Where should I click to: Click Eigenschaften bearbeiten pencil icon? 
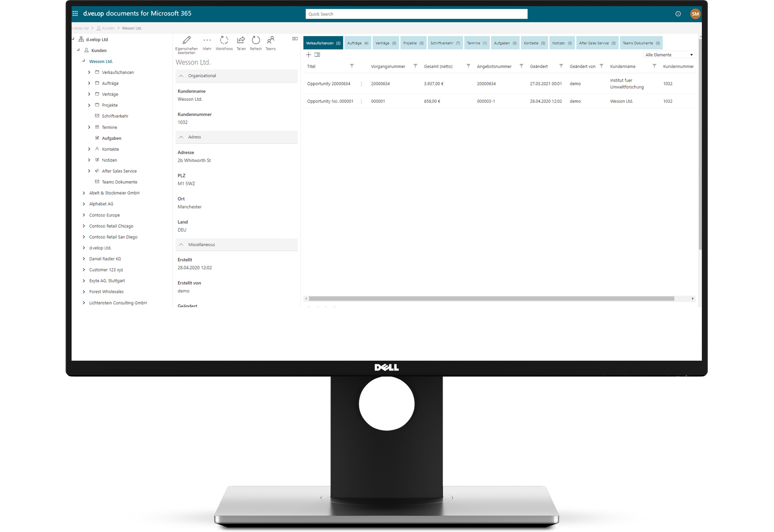(186, 40)
